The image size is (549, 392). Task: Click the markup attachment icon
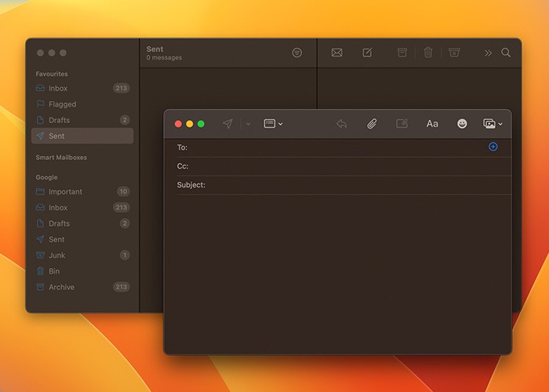(402, 124)
